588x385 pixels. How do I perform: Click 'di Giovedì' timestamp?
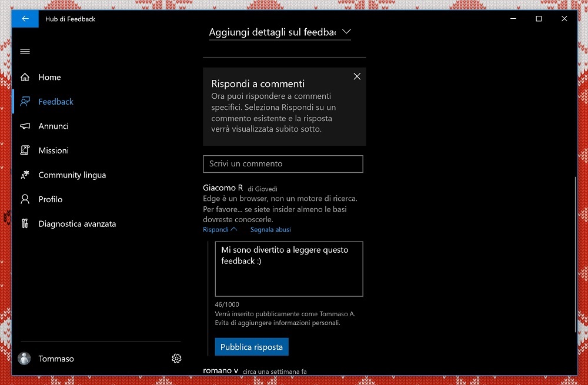coord(262,189)
